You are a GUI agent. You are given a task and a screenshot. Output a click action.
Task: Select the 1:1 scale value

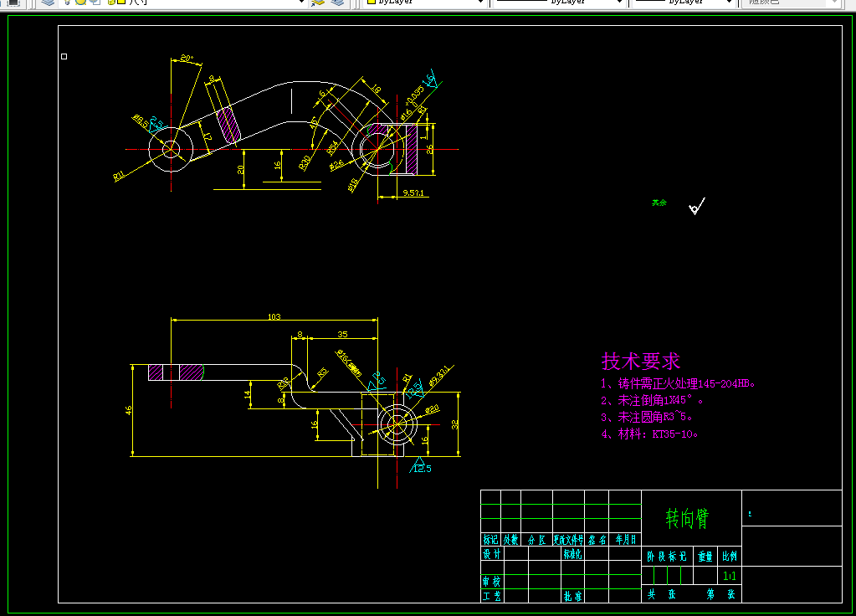730,576
